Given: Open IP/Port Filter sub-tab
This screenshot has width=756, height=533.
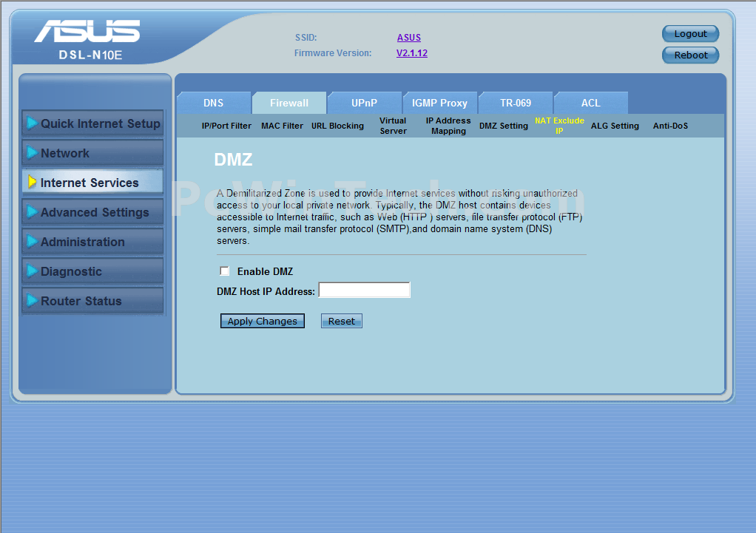Looking at the screenshot, I should pyautogui.click(x=226, y=126).
